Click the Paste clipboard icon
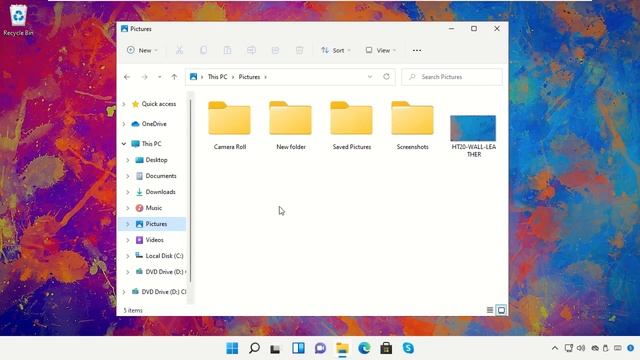Screen dimensions: 640x360 point(227,50)
